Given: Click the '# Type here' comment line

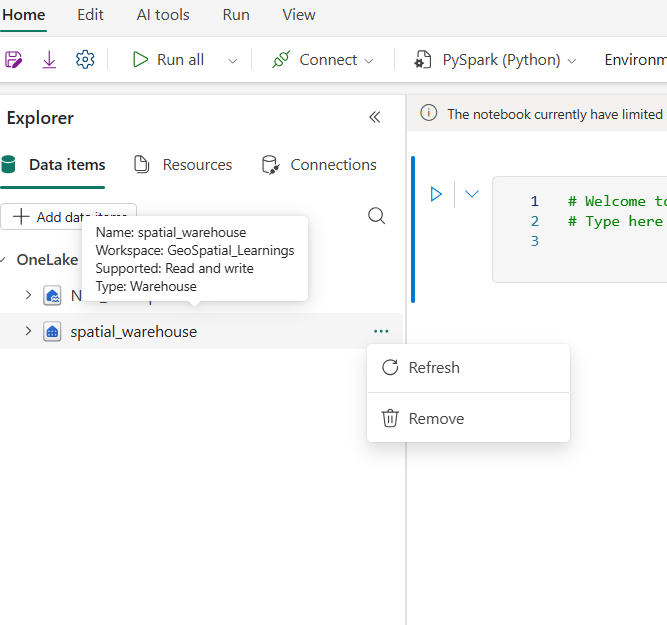Looking at the screenshot, I should 615,221.
